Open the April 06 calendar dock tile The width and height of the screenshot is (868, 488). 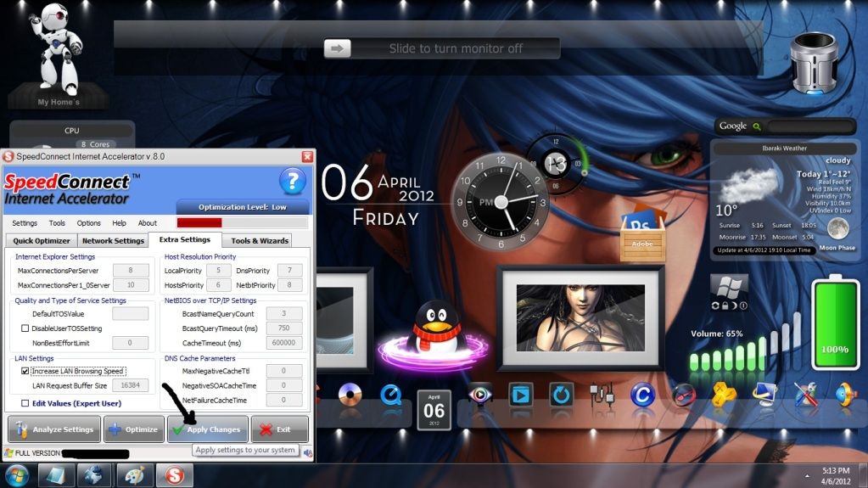pos(434,410)
